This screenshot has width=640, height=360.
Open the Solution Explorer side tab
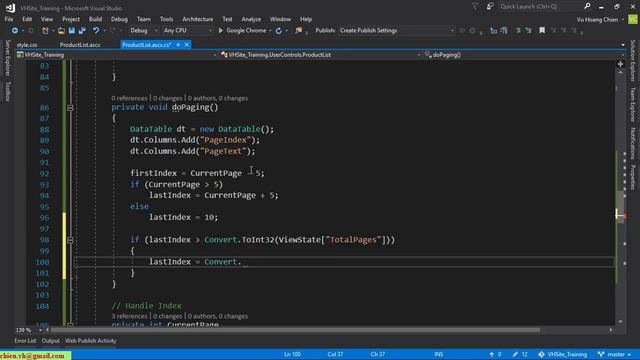coord(633,60)
